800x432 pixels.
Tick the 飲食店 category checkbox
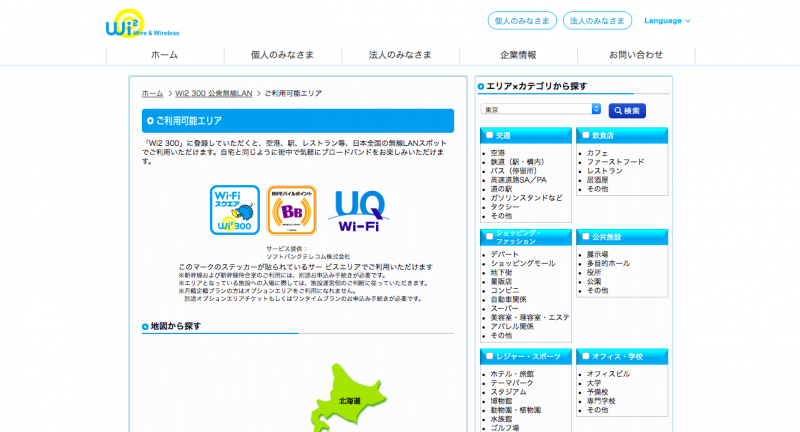click(x=585, y=135)
